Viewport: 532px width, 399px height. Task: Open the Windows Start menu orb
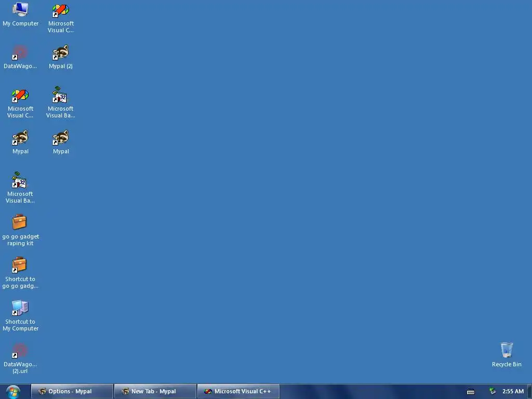13,392
